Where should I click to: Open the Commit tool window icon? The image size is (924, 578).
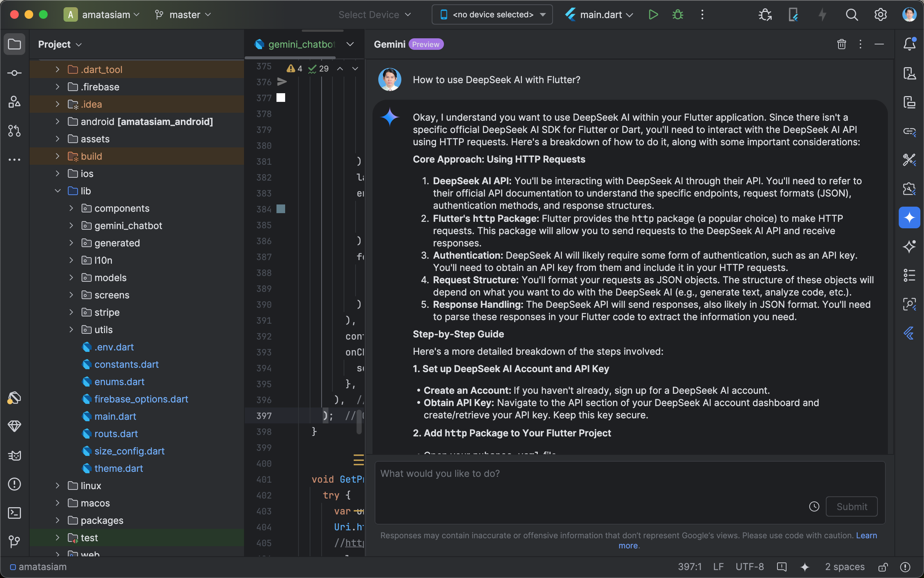(14, 73)
